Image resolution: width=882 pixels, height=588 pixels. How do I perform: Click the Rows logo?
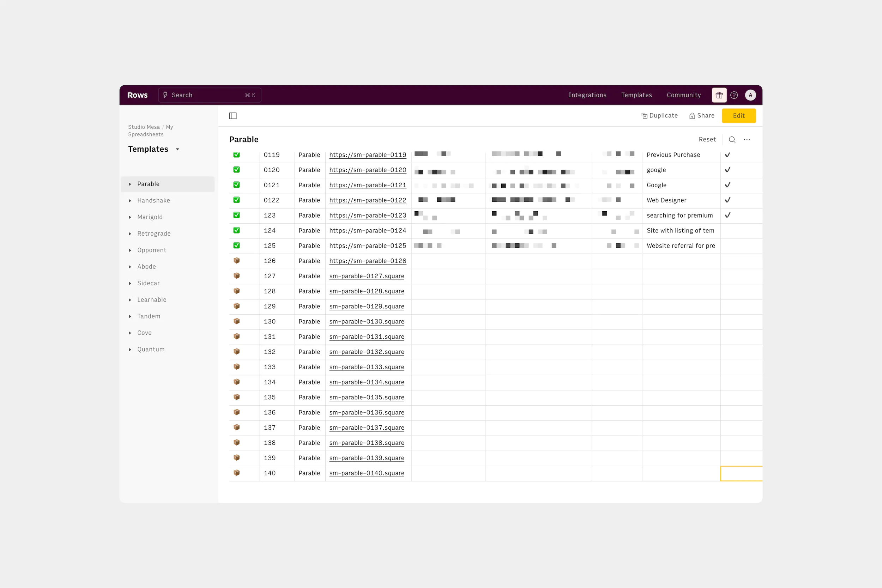click(138, 95)
